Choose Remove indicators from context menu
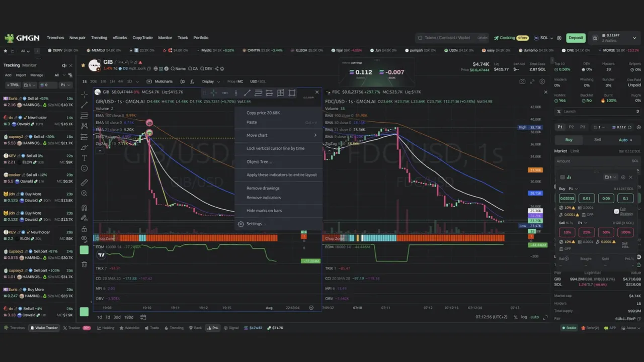The height and width of the screenshot is (362, 644). [x=264, y=198]
